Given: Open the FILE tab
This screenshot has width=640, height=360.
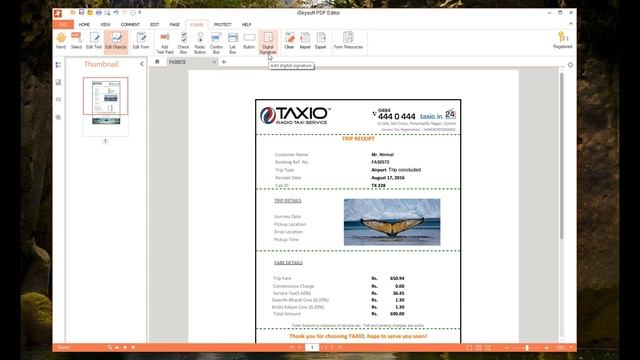Looking at the screenshot, I should pos(63,24).
